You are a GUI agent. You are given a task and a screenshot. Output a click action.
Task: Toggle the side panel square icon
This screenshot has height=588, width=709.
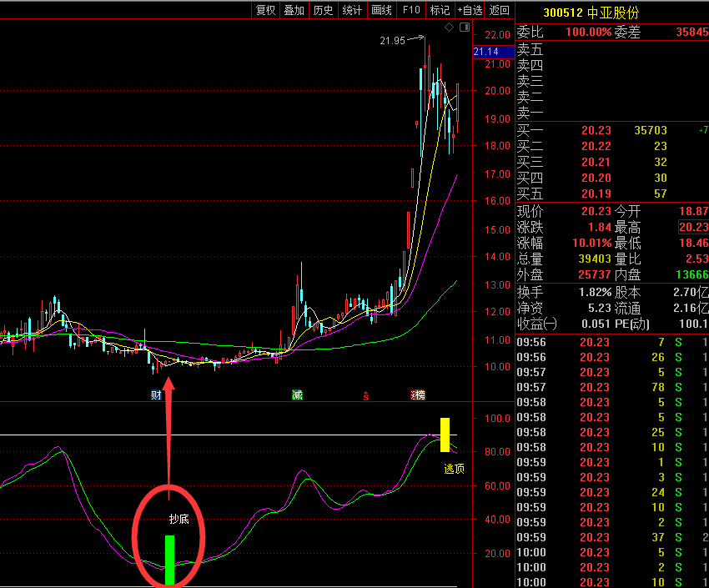(465, 28)
